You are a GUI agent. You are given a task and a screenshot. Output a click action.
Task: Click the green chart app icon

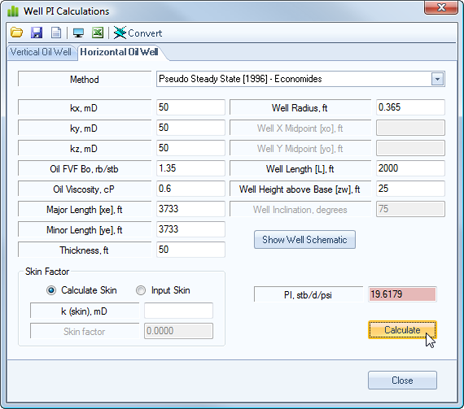point(13,11)
